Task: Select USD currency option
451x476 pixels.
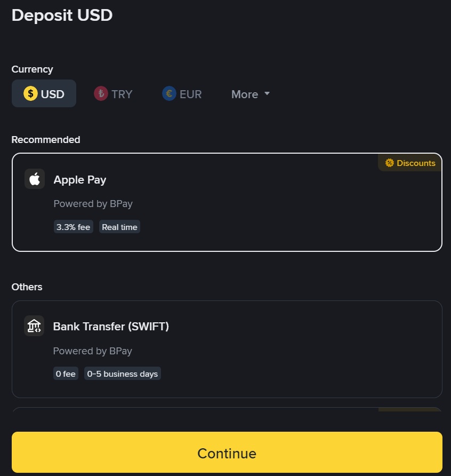Action: click(x=44, y=94)
